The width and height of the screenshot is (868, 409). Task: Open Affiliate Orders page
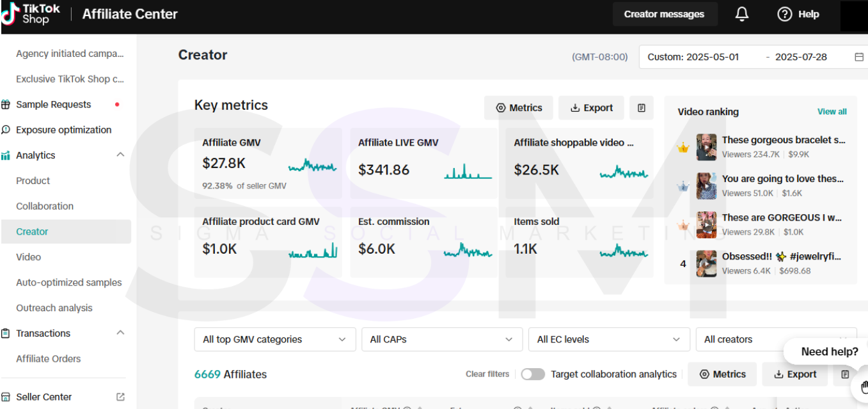pyautogui.click(x=49, y=359)
